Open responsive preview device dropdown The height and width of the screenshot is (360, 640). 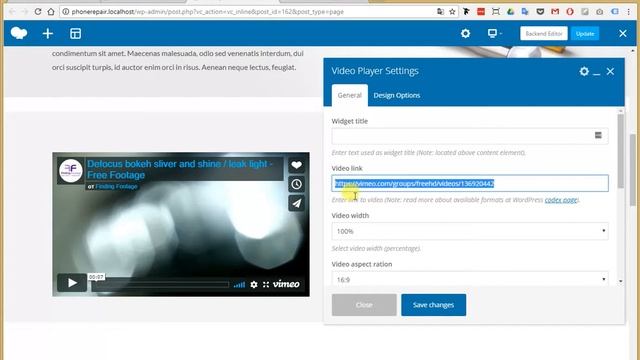pos(494,33)
